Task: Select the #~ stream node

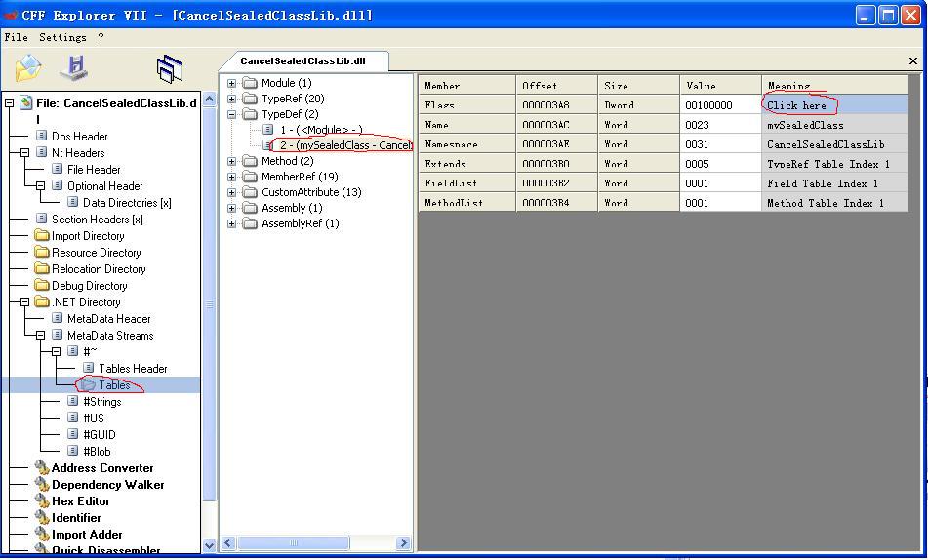Action: pos(90,351)
